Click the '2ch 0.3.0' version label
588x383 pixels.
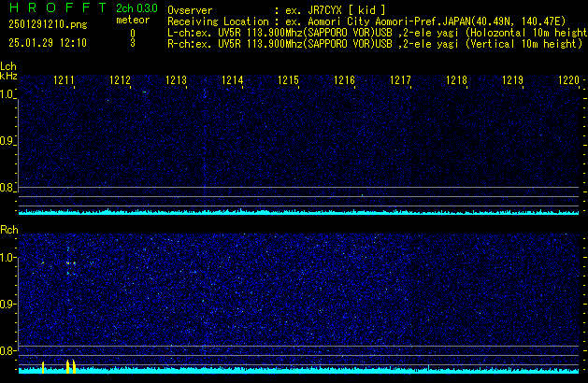click(136, 8)
